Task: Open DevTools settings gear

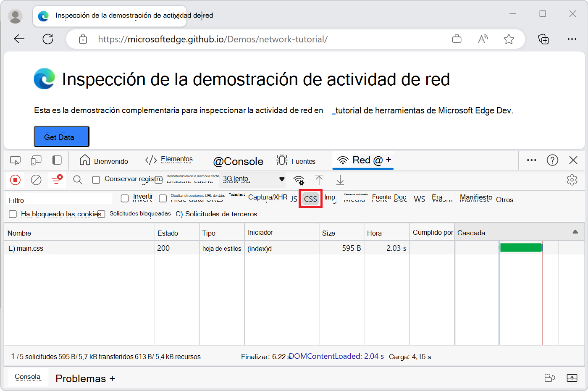Action: (x=572, y=179)
